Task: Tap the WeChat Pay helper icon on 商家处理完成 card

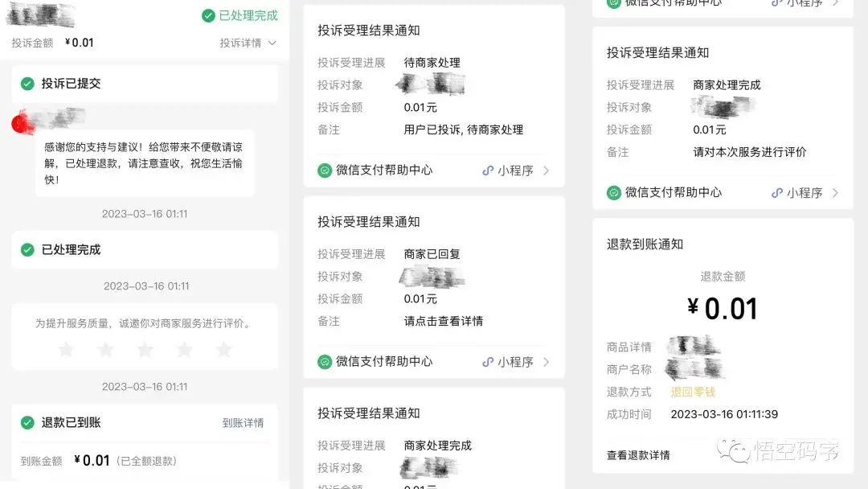Action: 614,192
